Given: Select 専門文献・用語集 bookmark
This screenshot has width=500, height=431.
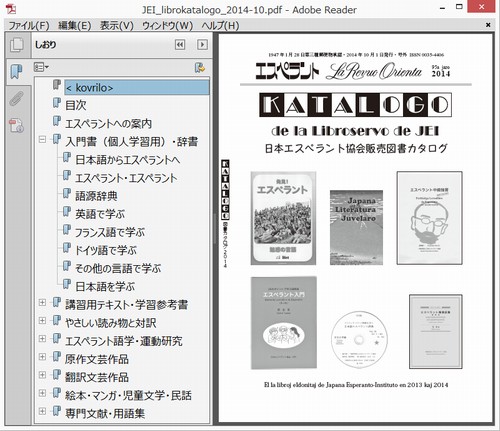Looking at the screenshot, I should [105, 413].
